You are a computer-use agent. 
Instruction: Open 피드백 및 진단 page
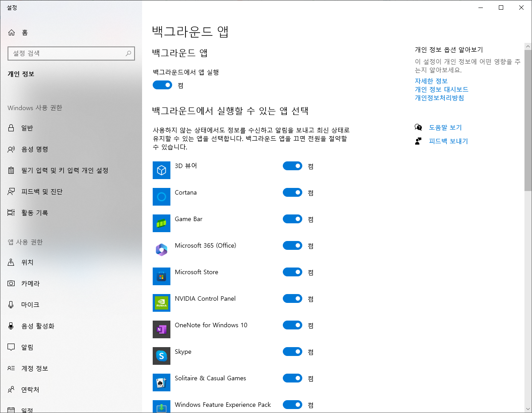tap(71, 192)
